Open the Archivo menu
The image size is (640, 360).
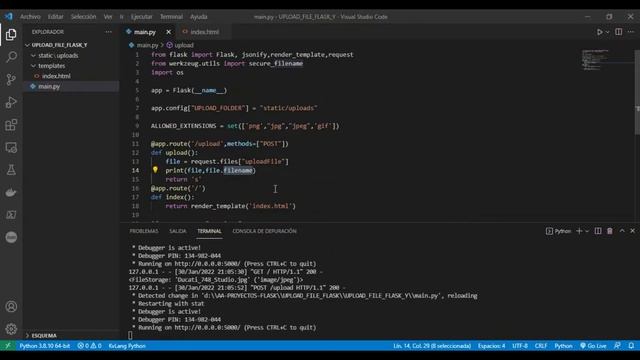click(x=30, y=17)
